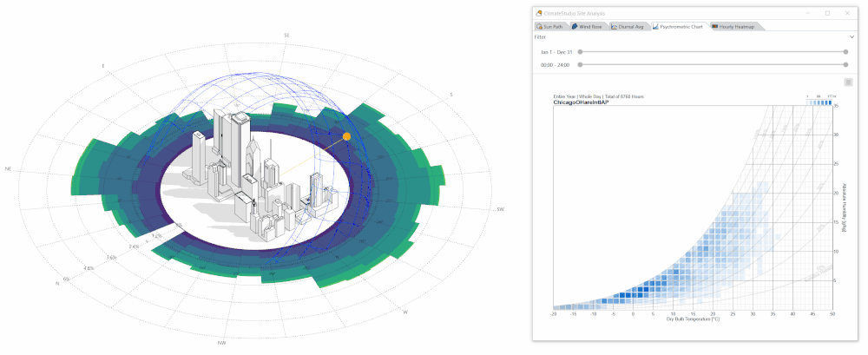This screenshot has width=868, height=355.
Task: Collapse the Filter section chevron
Action: pos(852,37)
